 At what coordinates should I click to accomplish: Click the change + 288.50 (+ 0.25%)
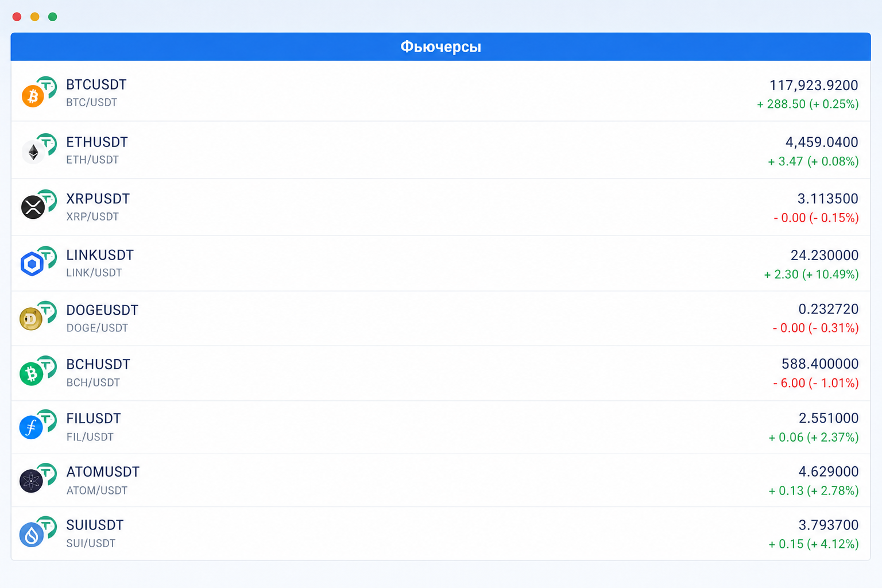click(x=808, y=104)
